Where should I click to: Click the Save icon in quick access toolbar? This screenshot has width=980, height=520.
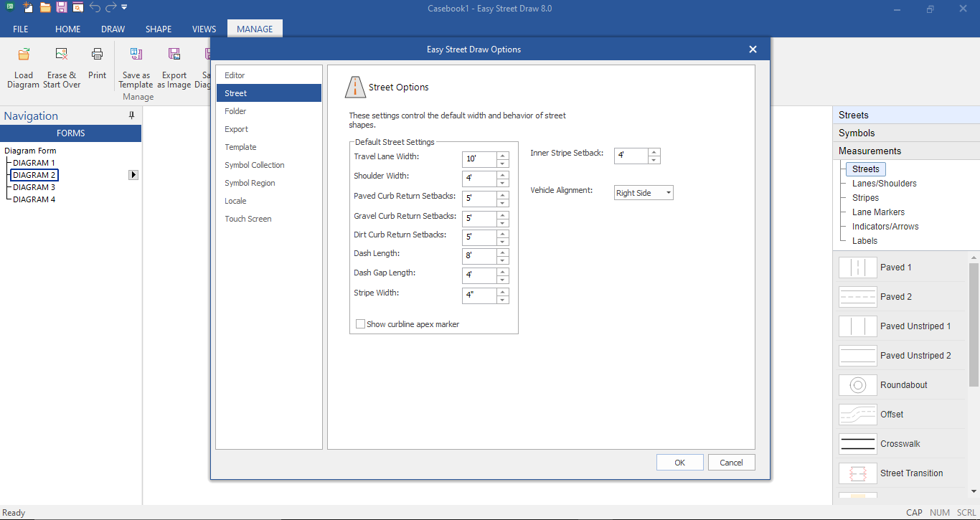click(x=62, y=8)
